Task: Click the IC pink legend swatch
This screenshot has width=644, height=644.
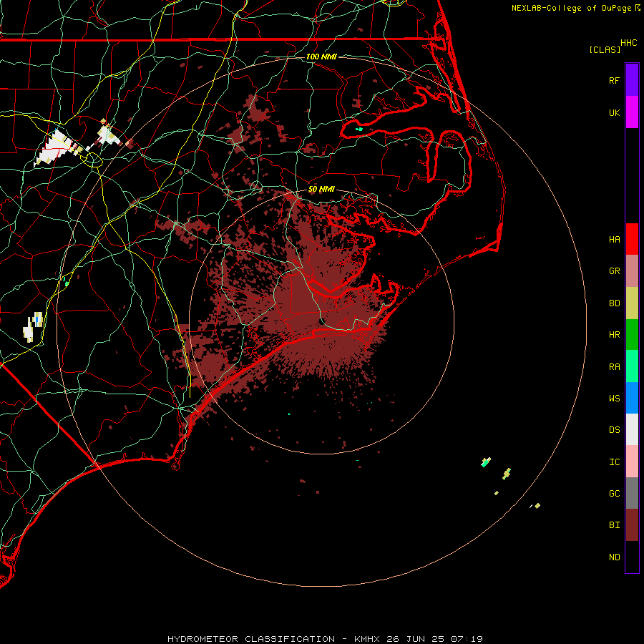Action: pos(632,462)
